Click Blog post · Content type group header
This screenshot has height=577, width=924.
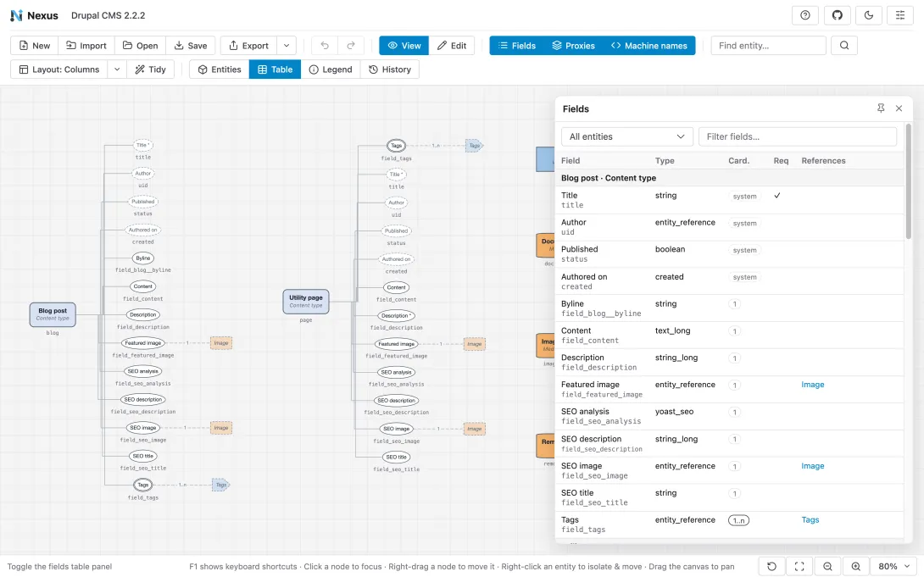pyautogui.click(x=730, y=178)
